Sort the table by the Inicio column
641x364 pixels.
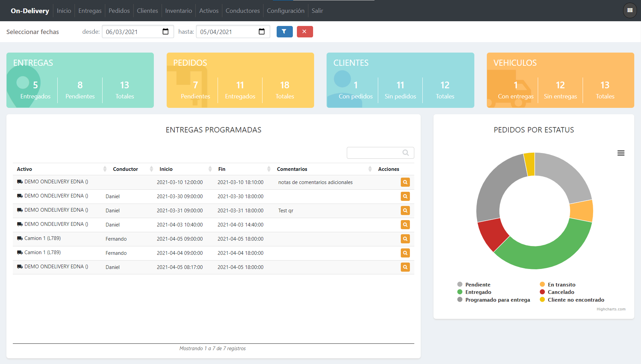[185, 169]
